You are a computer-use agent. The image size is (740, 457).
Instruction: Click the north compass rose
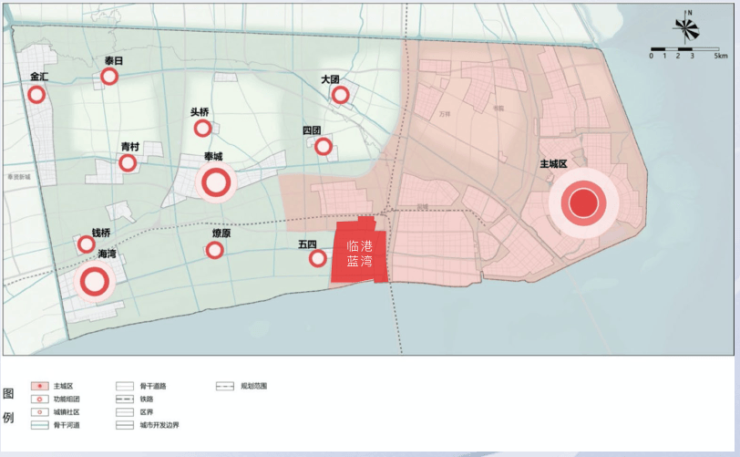pyautogui.click(x=686, y=28)
